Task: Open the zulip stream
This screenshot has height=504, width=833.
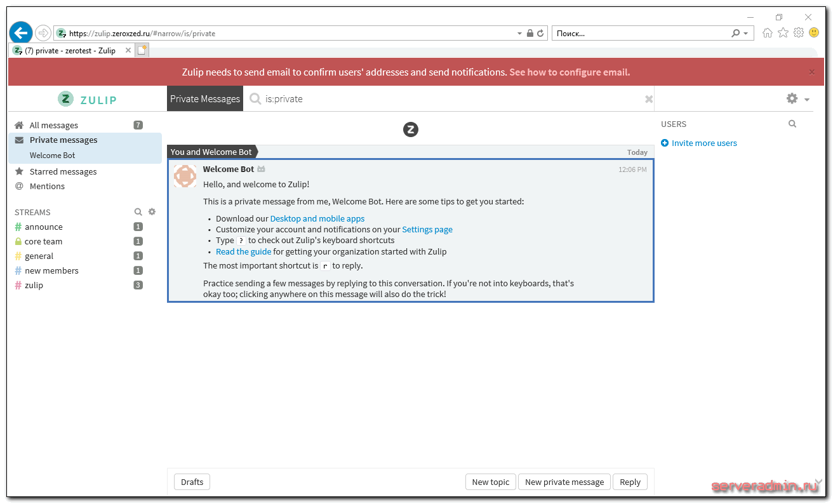Action: pyautogui.click(x=34, y=285)
